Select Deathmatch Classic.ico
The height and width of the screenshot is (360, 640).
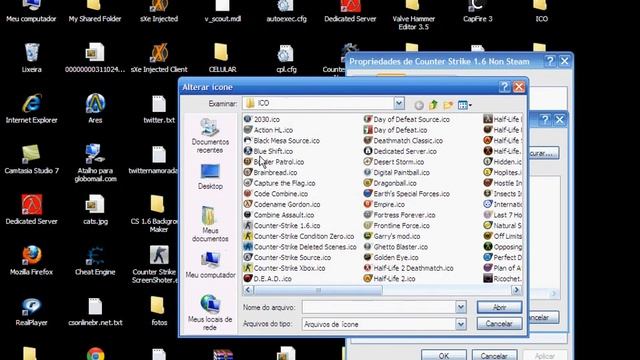coord(403,140)
